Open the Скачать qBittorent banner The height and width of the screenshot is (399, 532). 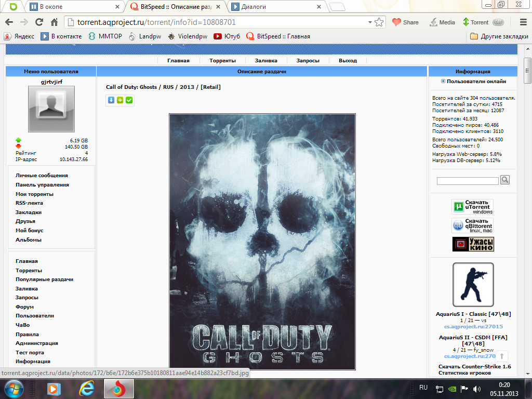(473, 225)
